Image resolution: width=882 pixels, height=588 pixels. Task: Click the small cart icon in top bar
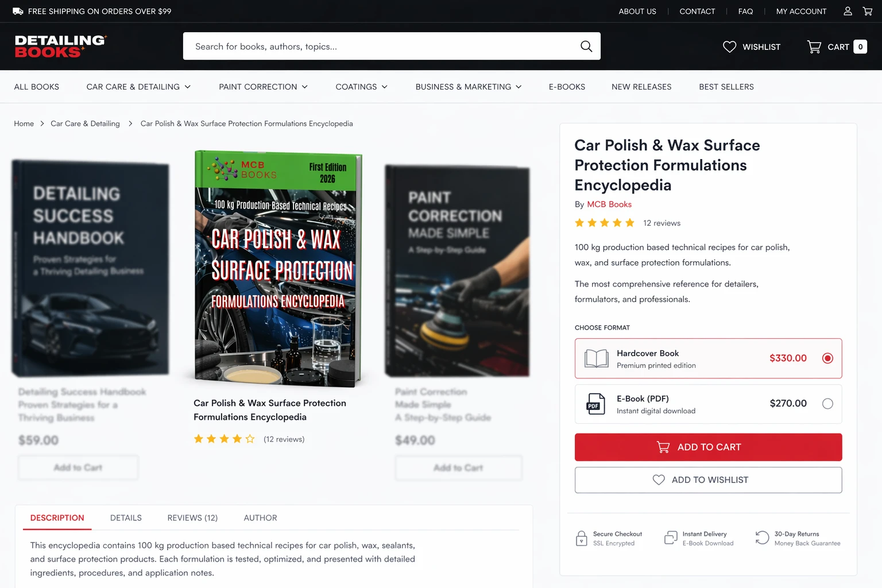(868, 11)
